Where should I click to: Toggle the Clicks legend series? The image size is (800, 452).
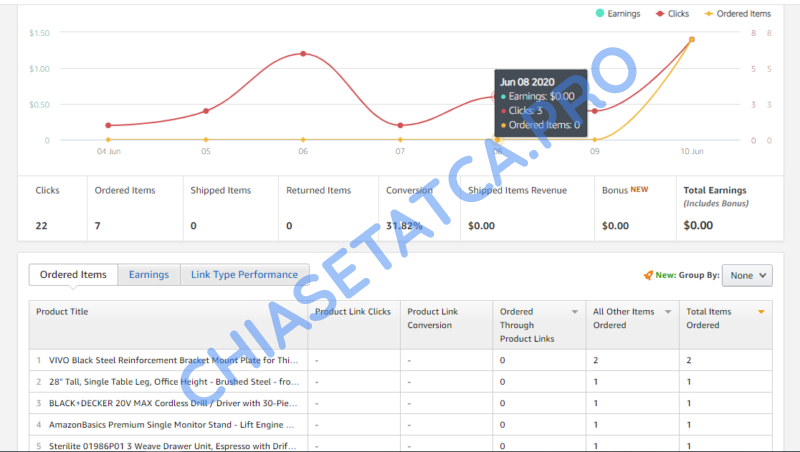(672, 14)
